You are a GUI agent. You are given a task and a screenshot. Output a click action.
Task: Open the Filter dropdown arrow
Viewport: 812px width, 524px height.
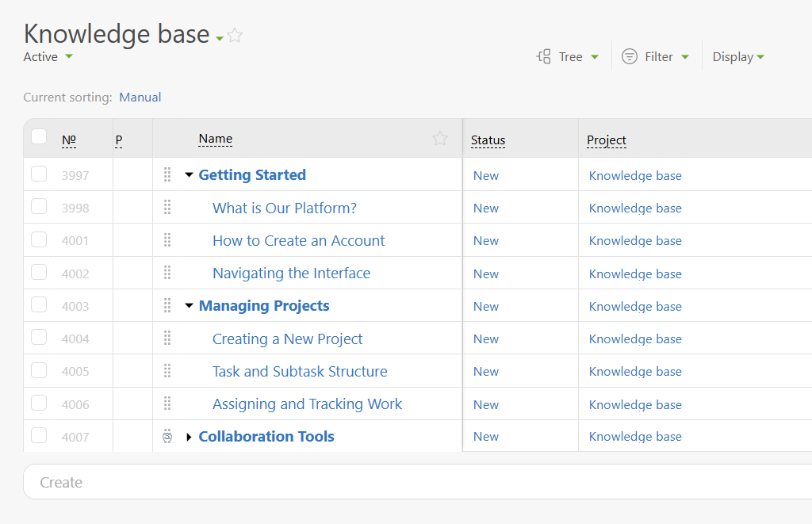coord(684,57)
